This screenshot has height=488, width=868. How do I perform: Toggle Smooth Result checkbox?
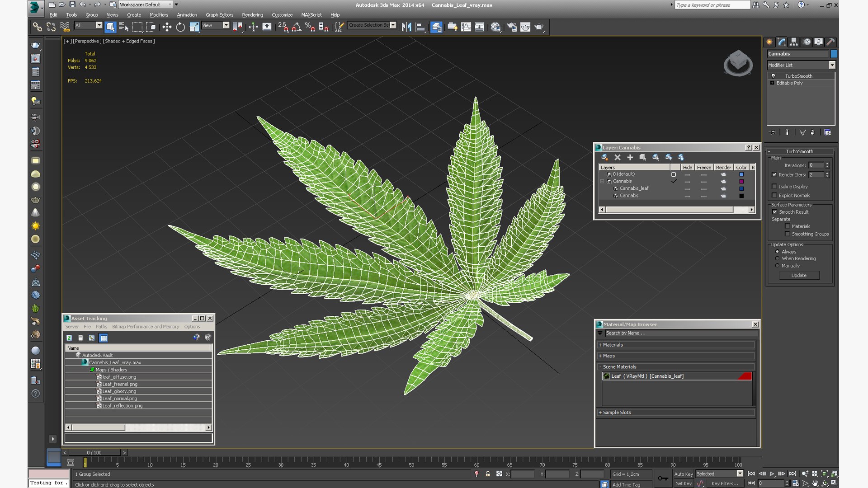[x=774, y=212]
